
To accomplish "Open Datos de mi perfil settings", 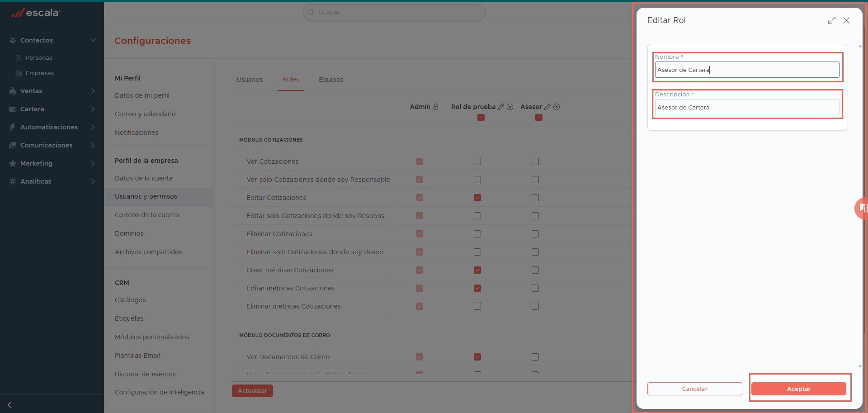I will 142,95.
